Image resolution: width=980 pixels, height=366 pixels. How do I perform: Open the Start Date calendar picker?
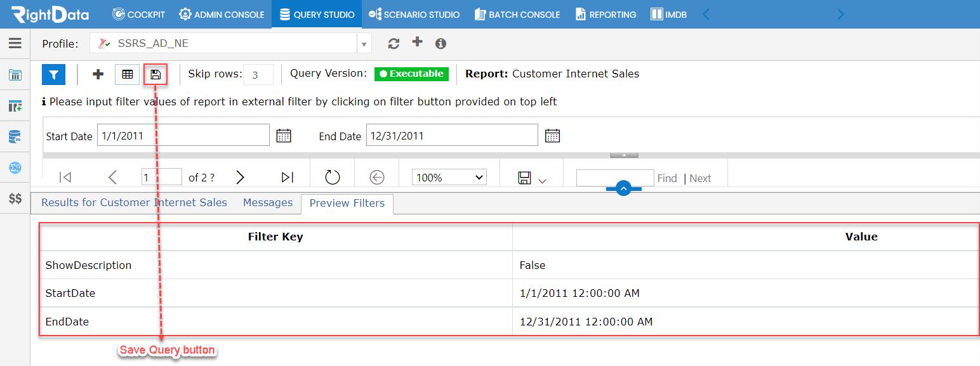pyautogui.click(x=284, y=135)
